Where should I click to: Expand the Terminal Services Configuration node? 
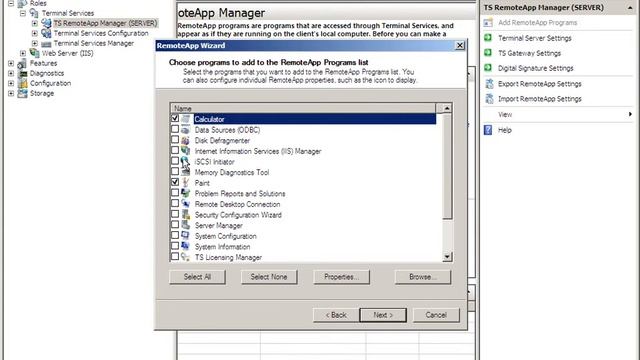coord(35,33)
